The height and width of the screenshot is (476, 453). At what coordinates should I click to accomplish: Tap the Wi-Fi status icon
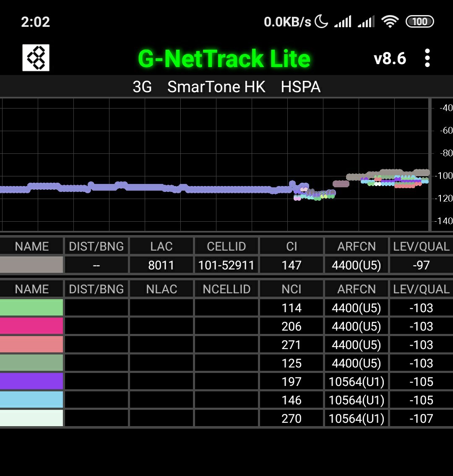390,21
